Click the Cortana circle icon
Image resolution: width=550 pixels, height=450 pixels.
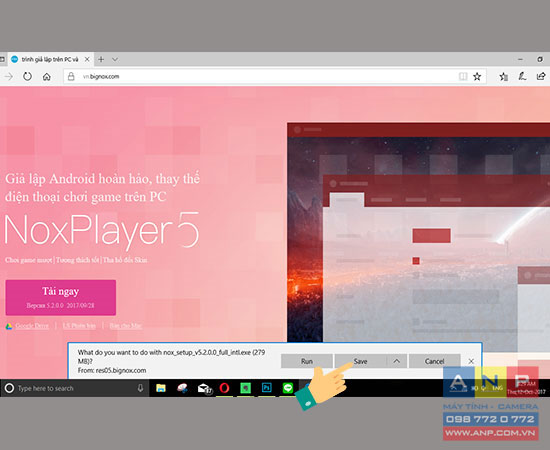[x=9, y=388]
